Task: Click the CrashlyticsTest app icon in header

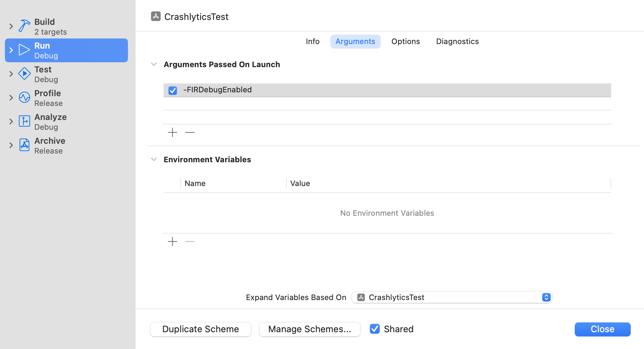Action: [x=156, y=16]
